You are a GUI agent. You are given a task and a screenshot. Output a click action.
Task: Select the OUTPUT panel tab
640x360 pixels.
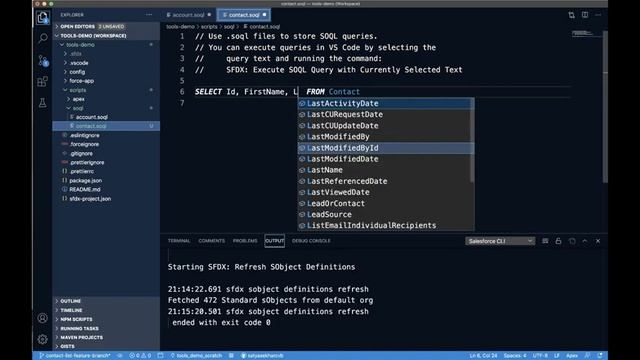pos(274,241)
